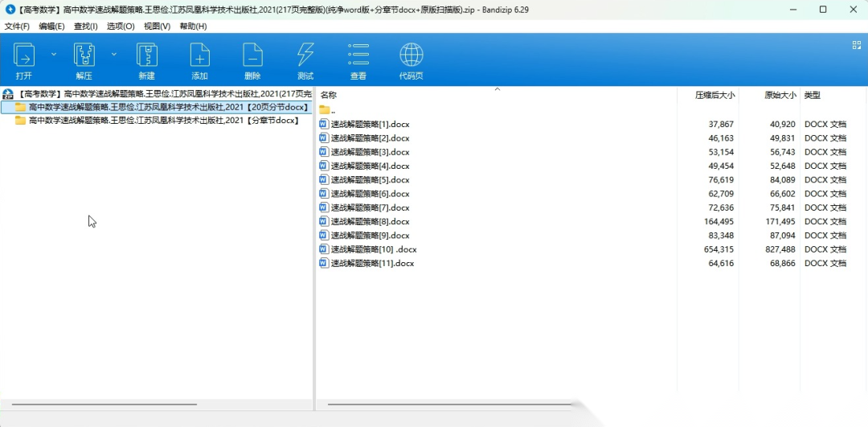868x427 pixels.
Task: Select the file 速战解题策略[8].docx
Action: pos(370,222)
